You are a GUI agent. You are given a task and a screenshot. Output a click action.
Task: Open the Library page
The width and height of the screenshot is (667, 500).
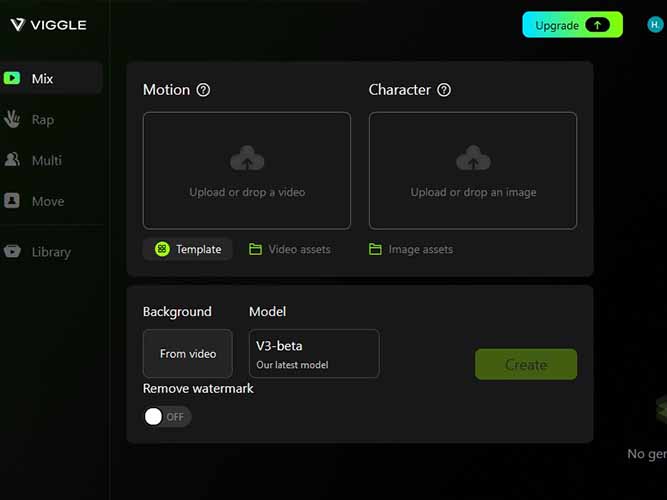51,252
